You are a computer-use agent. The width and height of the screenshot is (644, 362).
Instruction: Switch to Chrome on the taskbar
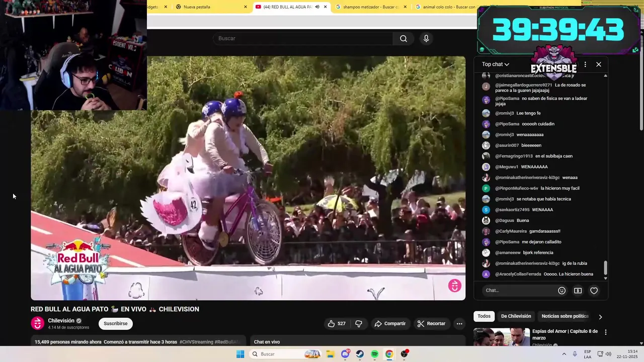click(389, 354)
